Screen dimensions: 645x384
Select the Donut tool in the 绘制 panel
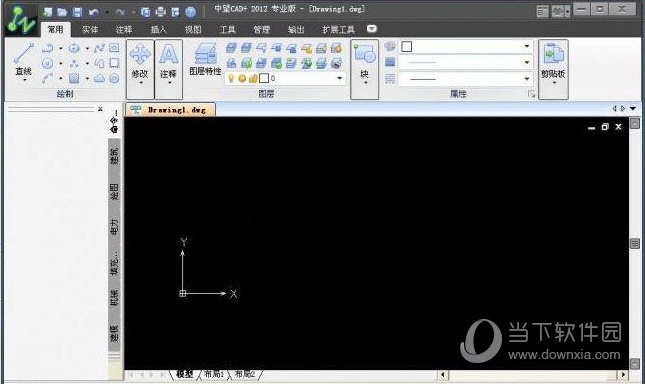[x=114, y=78]
